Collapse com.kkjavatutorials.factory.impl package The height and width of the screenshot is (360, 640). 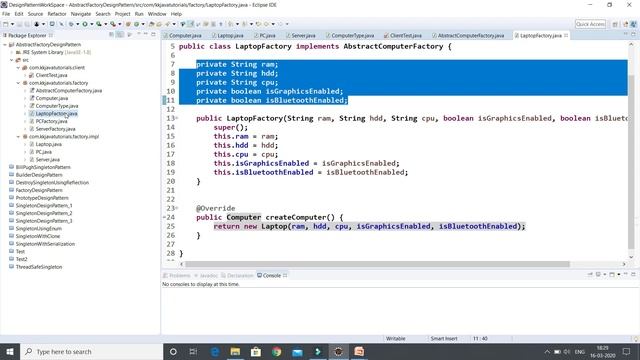click(18, 137)
